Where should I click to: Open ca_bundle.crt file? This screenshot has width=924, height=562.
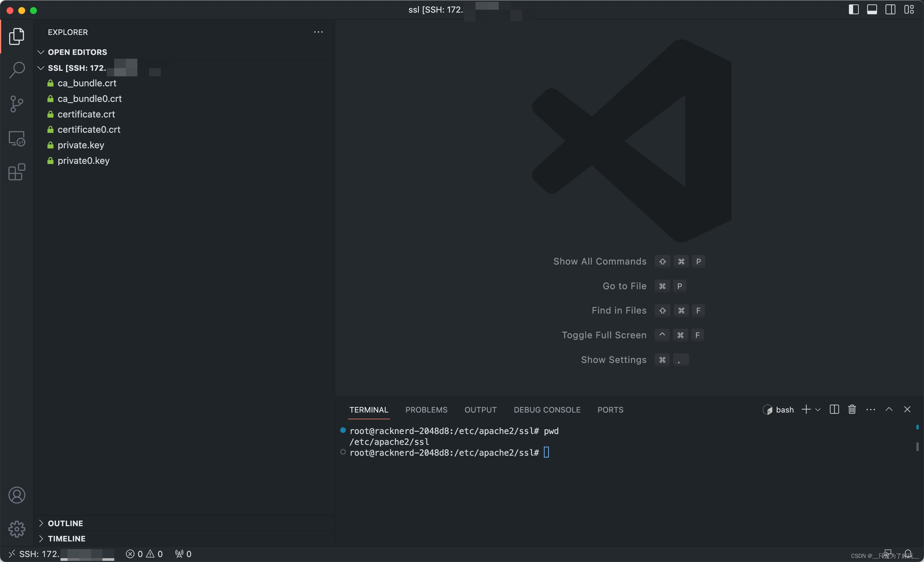coord(184,83)
